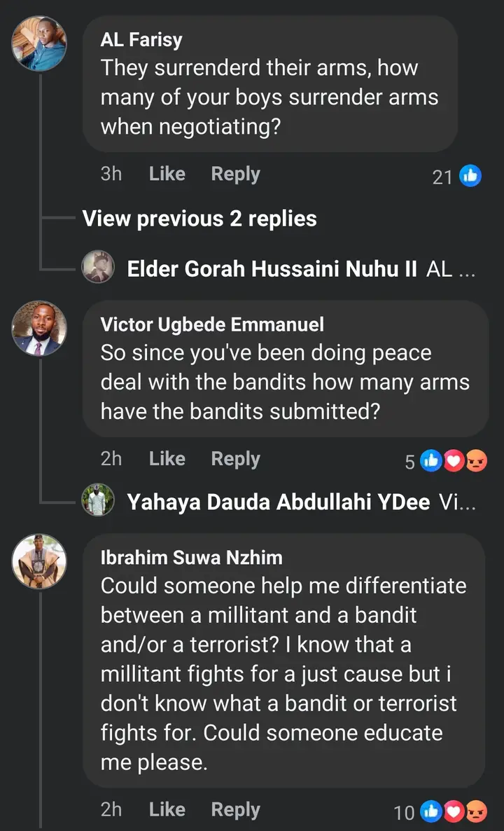Click the thumbs-up reaction icon on AL Farisy's comment
The height and width of the screenshot is (831, 504).
(x=470, y=177)
